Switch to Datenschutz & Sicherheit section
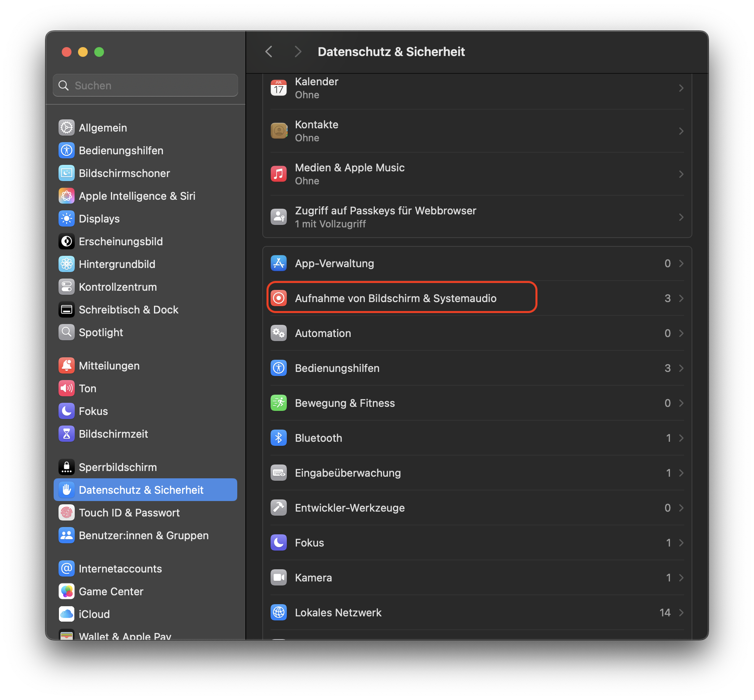The image size is (754, 700). point(141,490)
